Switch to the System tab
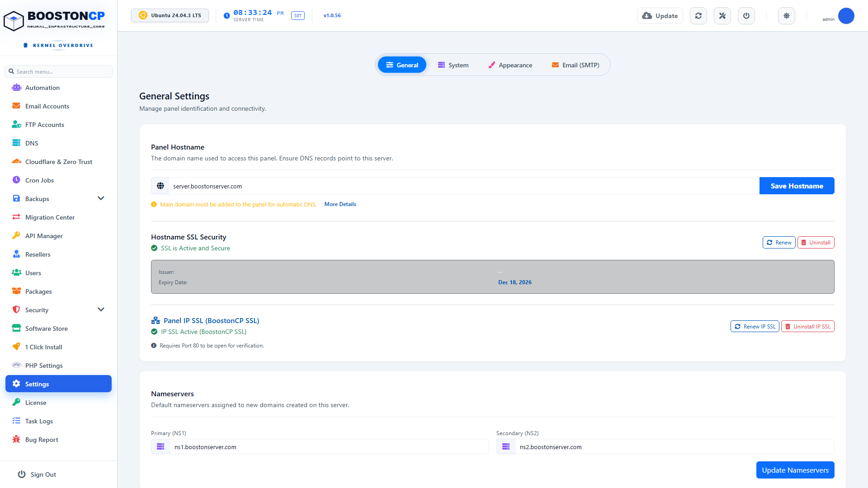868x488 pixels. 453,65
